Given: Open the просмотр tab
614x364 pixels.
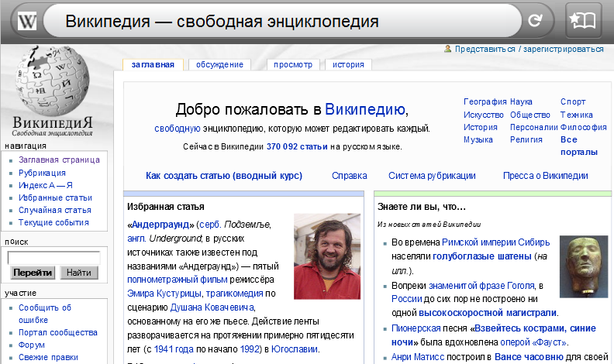Looking at the screenshot, I should click(x=293, y=64).
